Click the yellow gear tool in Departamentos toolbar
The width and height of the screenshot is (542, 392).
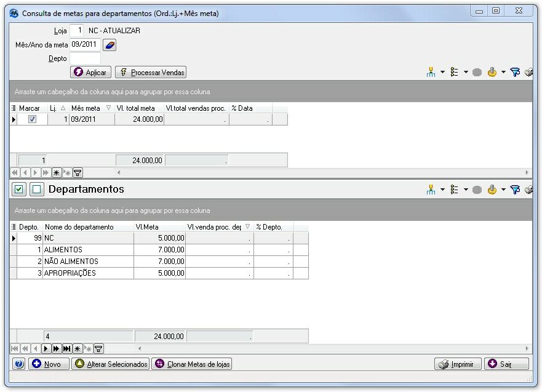coord(492,190)
